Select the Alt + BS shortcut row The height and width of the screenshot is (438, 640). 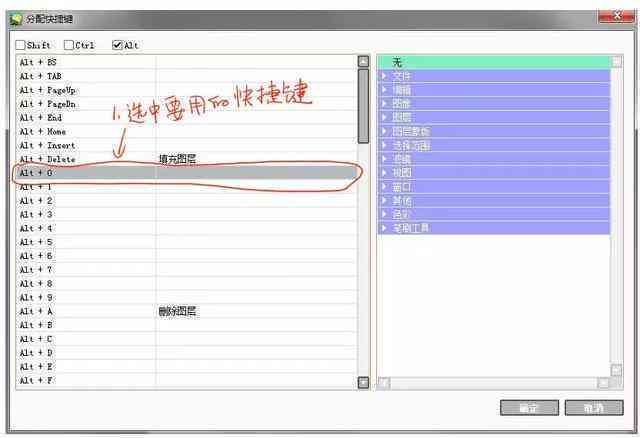pyautogui.click(x=187, y=62)
